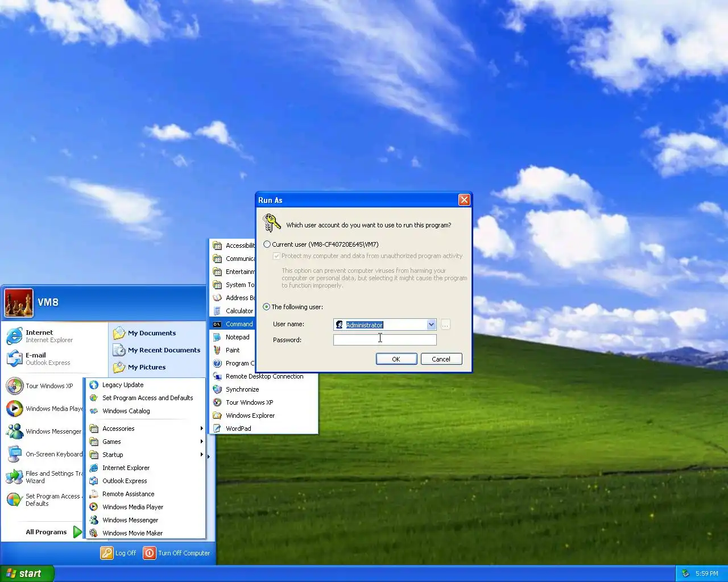This screenshot has height=582, width=728.
Task: Open Set Program Access Defaults pinned item
Action: click(43, 500)
